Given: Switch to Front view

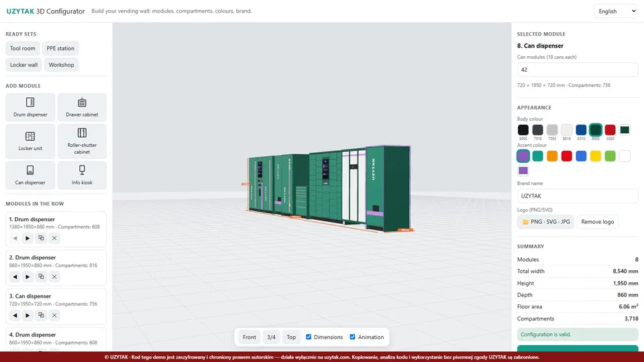Looking at the screenshot, I should click(x=250, y=337).
